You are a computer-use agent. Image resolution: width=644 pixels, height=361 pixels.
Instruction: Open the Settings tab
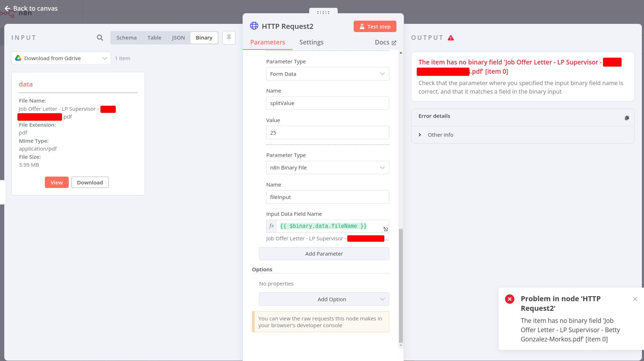(311, 42)
